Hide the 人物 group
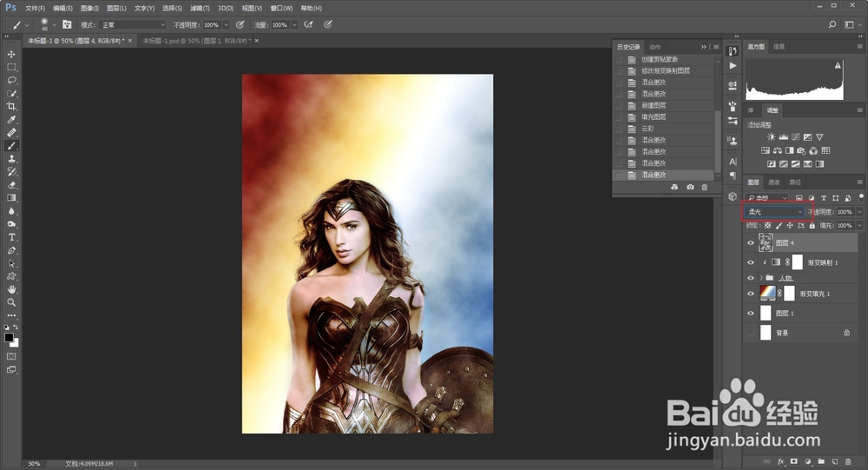 tap(751, 278)
